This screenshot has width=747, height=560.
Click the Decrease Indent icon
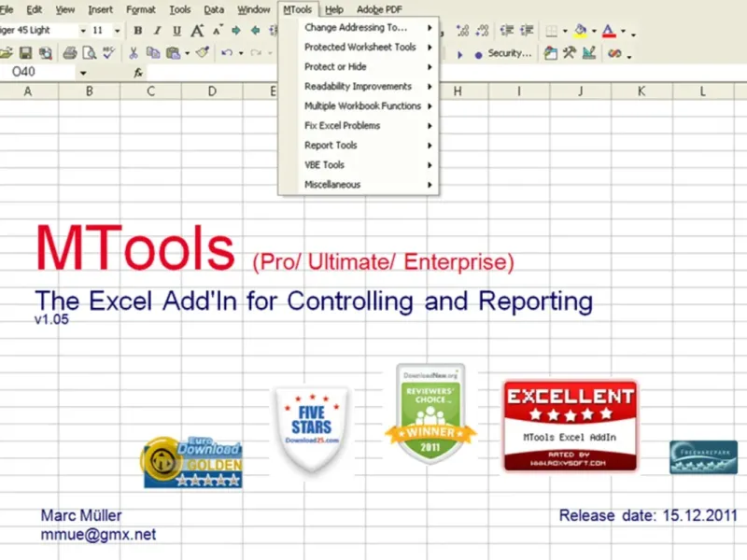tap(506, 31)
